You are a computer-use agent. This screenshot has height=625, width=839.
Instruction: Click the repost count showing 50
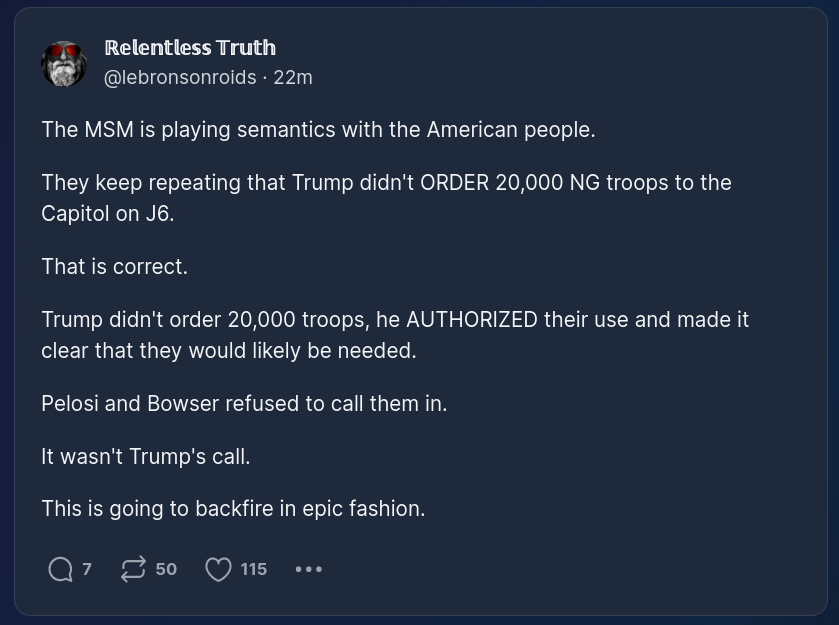[x=166, y=569]
